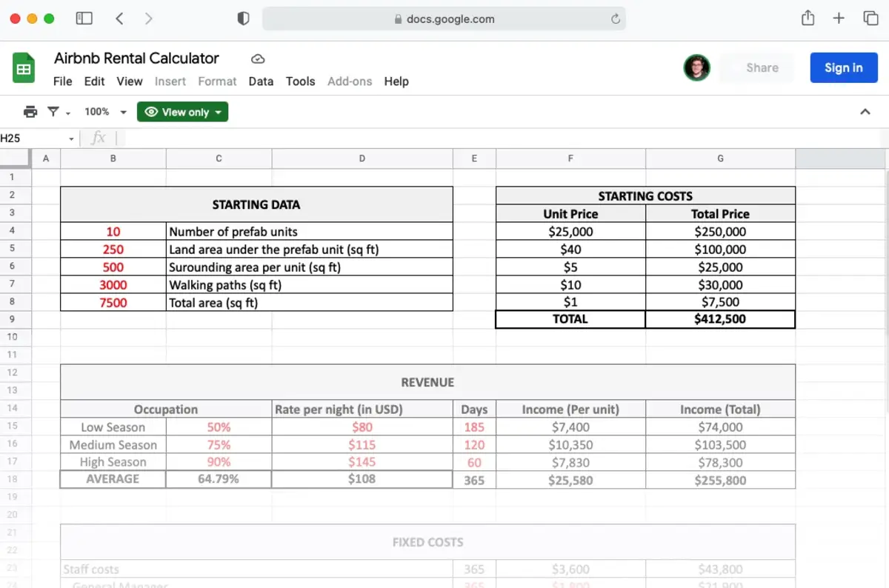Screen dimensions: 889x588
Task: Click the cloud document status icon
Action: pos(258,59)
